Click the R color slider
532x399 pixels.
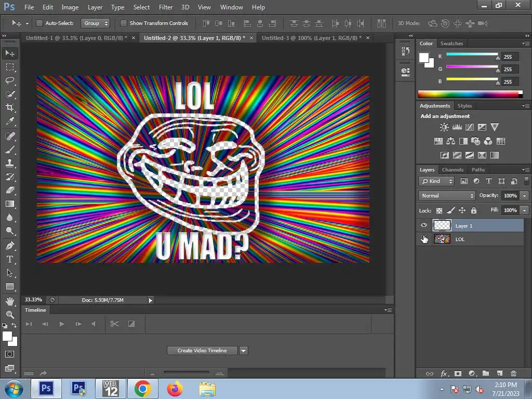pos(472,55)
